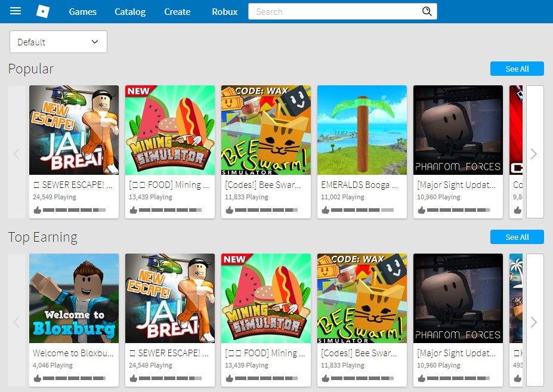Open the hamburger navigation menu
Viewport: 553px width, 392px height.
point(15,11)
